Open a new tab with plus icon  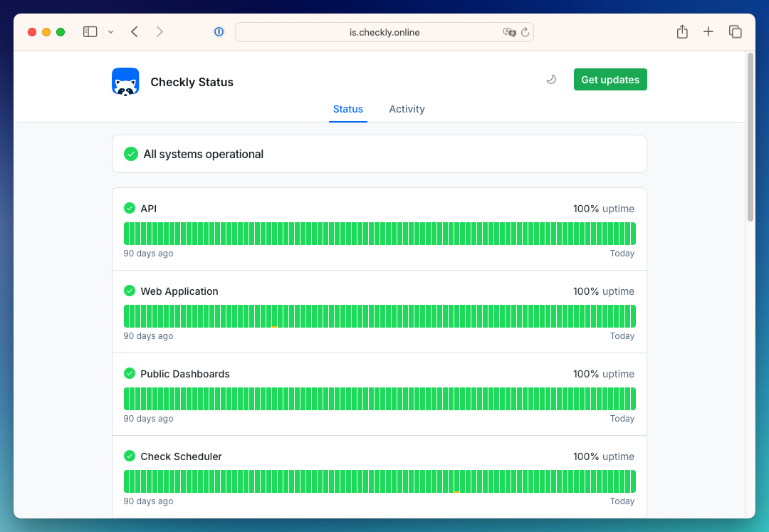708,32
